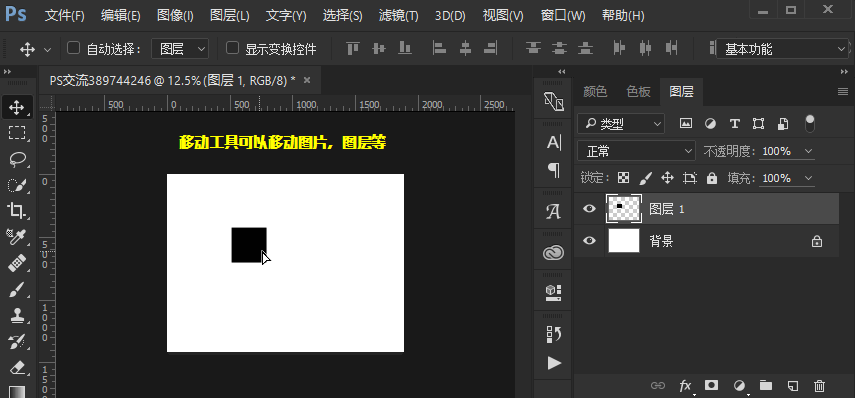Click the align left edges icon

[x=439, y=49]
